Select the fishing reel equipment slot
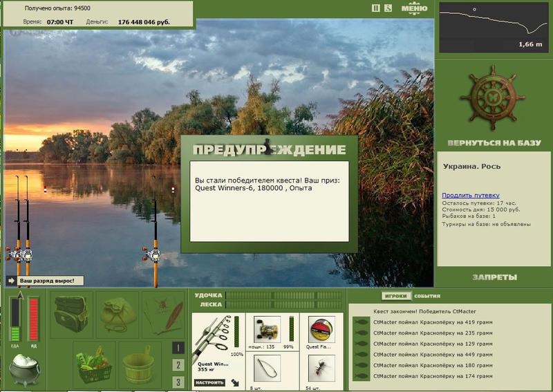553x392 pixels. (x=267, y=330)
